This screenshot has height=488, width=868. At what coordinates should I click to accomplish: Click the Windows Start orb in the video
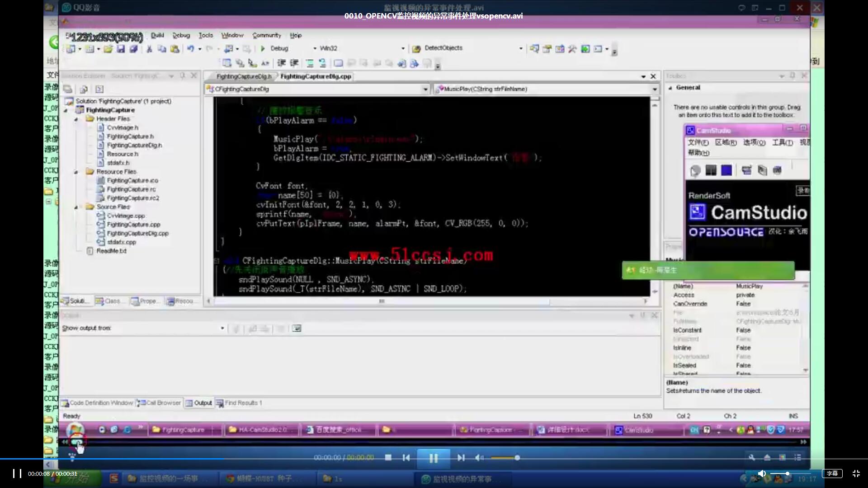(x=75, y=431)
